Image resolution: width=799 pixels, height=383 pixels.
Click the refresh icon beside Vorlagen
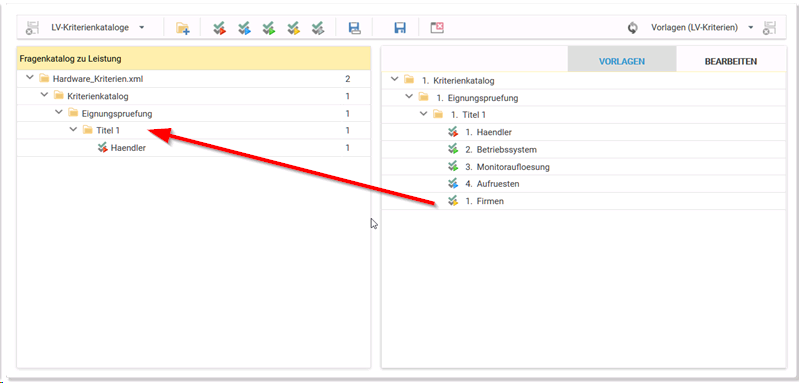pyautogui.click(x=632, y=28)
